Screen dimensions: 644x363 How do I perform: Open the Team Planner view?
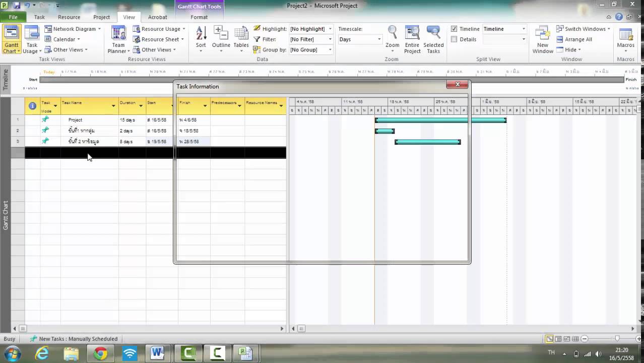(x=119, y=40)
